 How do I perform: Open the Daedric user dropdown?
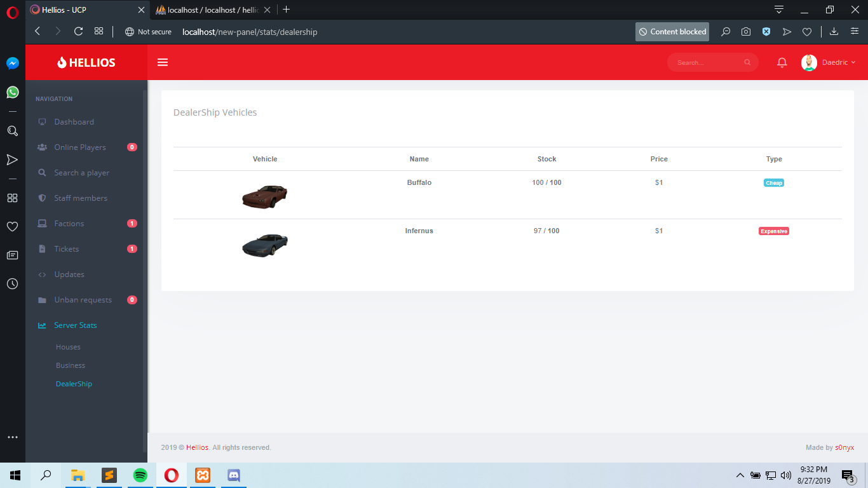pyautogui.click(x=829, y=62)
